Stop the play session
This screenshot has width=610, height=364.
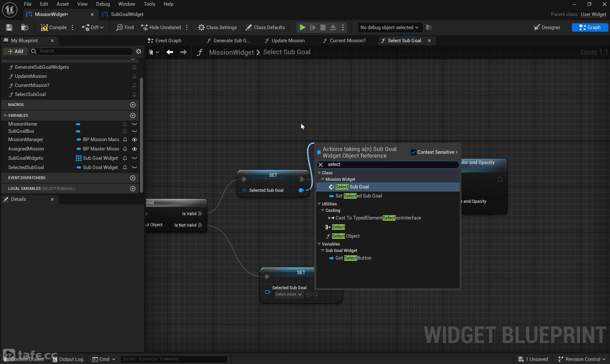[323, 27]
